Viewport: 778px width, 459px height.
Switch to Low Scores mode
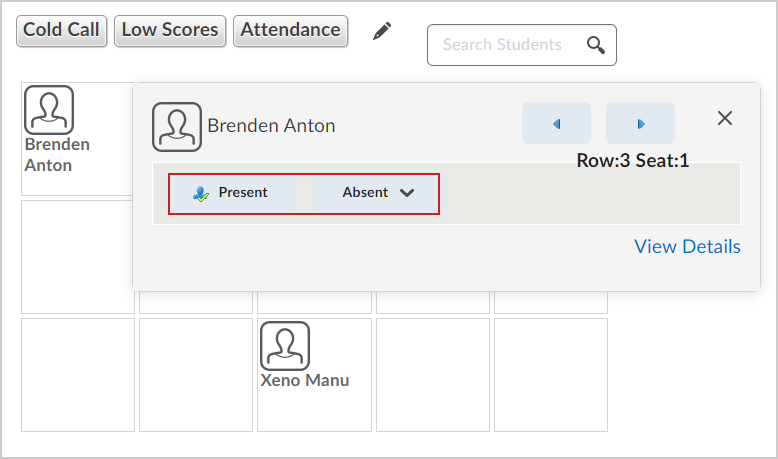[x=170, y=31]
